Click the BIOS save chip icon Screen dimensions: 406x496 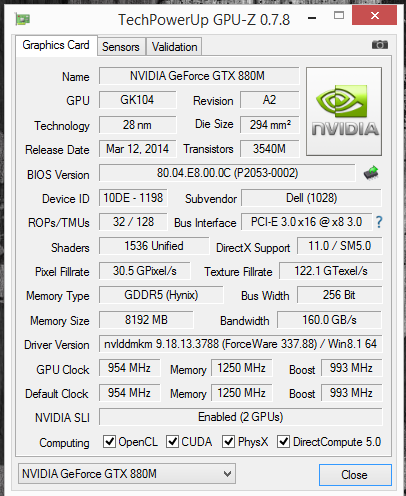[x=371, y=173]
